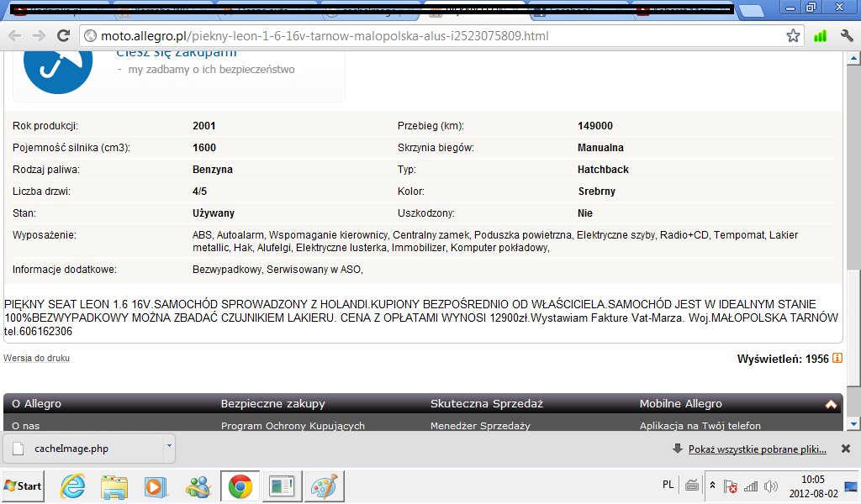Screen dimensions: 861x504
Task: Click the 'O Allegro' footer heading
Action: click(x=37, y=404)
